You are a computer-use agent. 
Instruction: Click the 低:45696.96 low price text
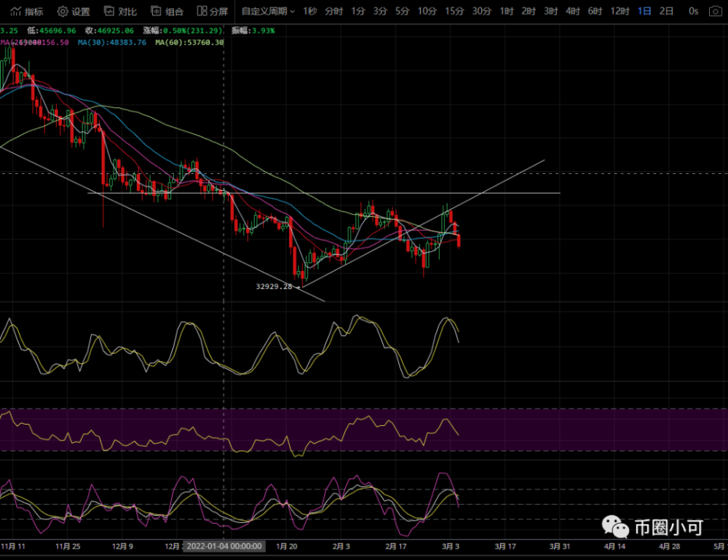pos(51,31)
